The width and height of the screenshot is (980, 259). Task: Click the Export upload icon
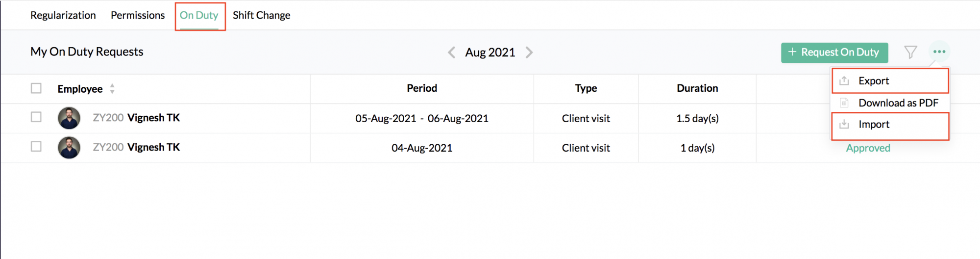click(844, 80)
